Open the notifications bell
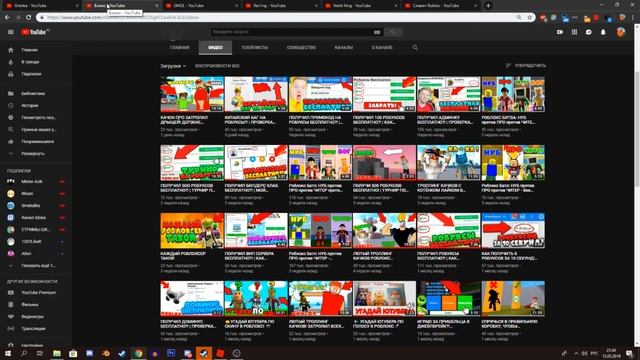The width and height of the screenshot is (640, 360). (x=603, y=32)
